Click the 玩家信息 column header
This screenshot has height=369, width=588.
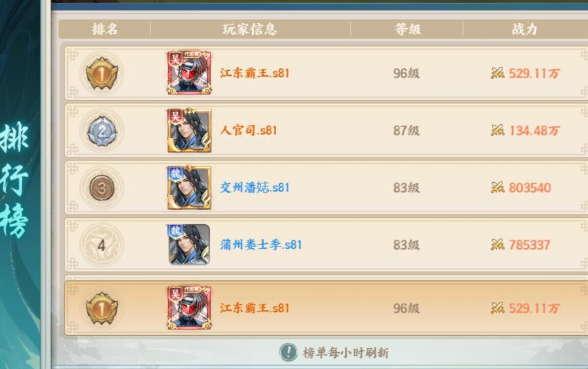(x=250, y=29)
